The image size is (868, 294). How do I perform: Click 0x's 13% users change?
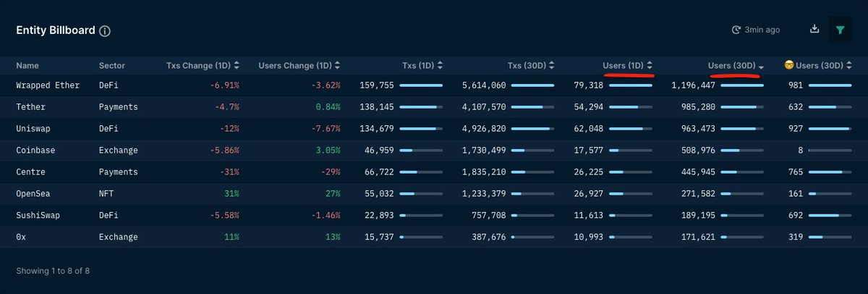333,238
